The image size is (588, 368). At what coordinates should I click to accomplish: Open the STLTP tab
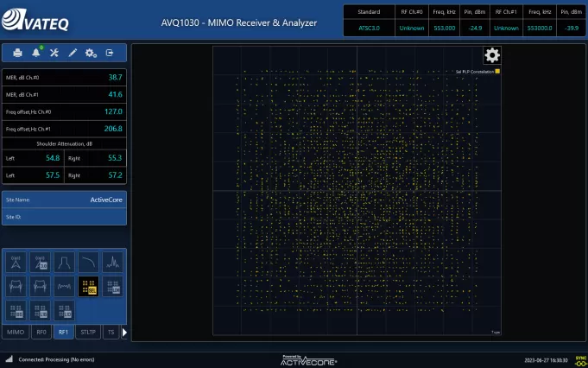tap(87, 332)
